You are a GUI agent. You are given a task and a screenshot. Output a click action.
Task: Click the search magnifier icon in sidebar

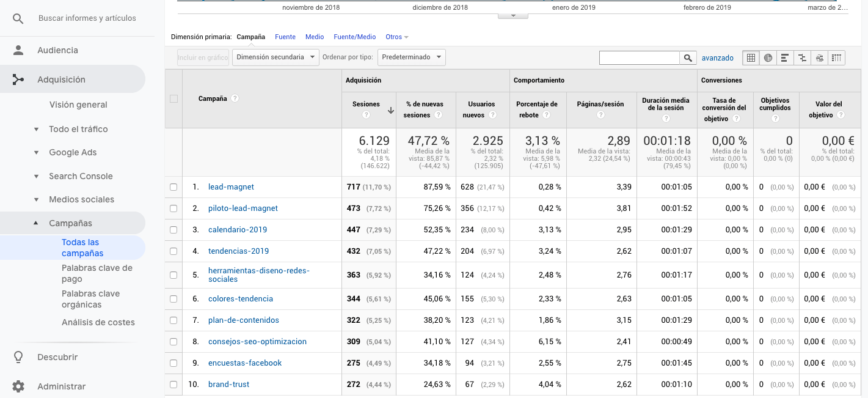pos(18,19)
